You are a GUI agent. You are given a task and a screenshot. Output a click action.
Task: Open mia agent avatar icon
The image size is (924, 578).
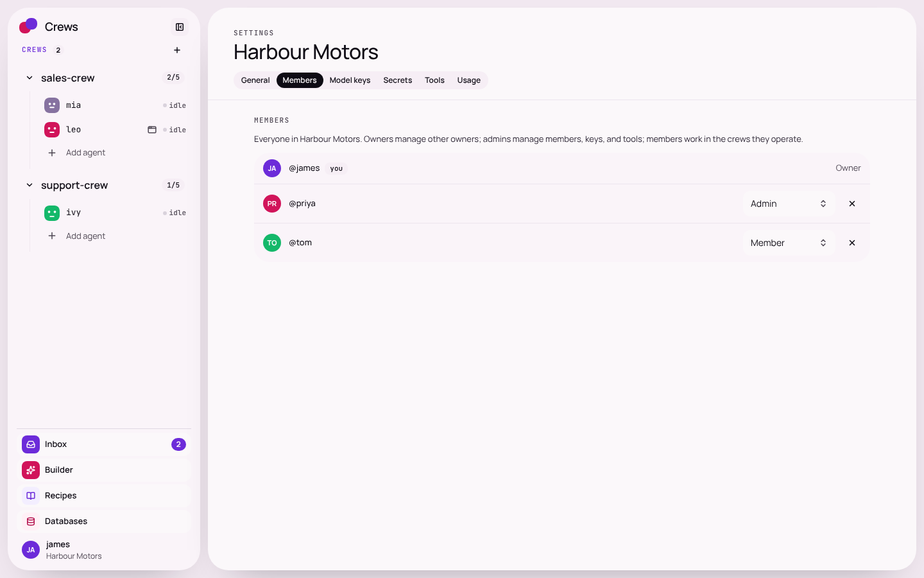point(52,105)
